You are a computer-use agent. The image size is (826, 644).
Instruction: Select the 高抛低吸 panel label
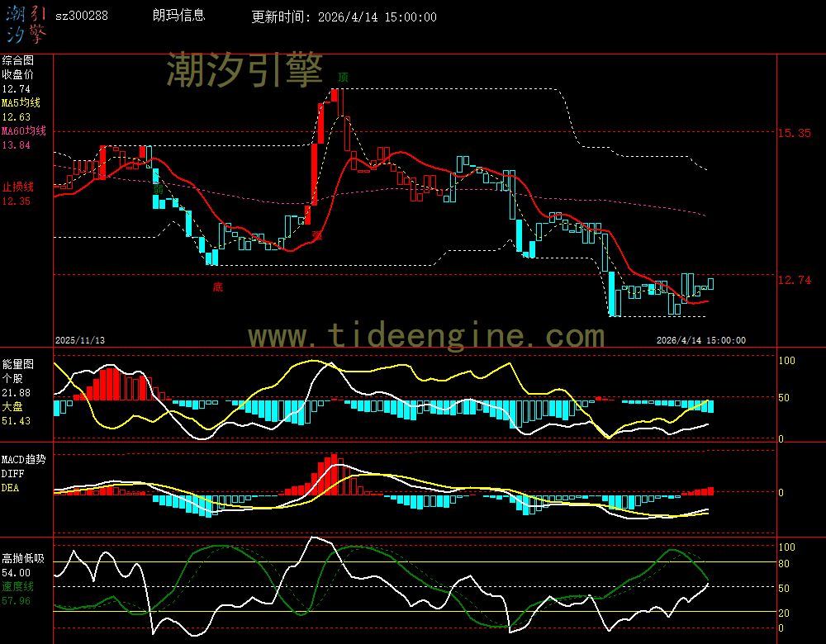click(21, 558)
